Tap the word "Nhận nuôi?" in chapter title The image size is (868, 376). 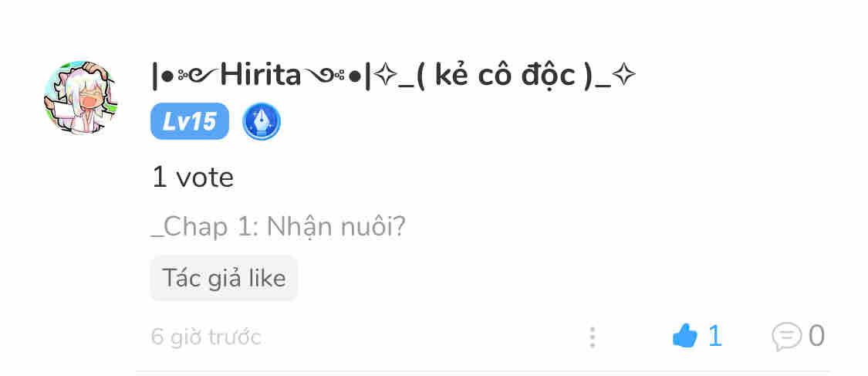point(336,227)
